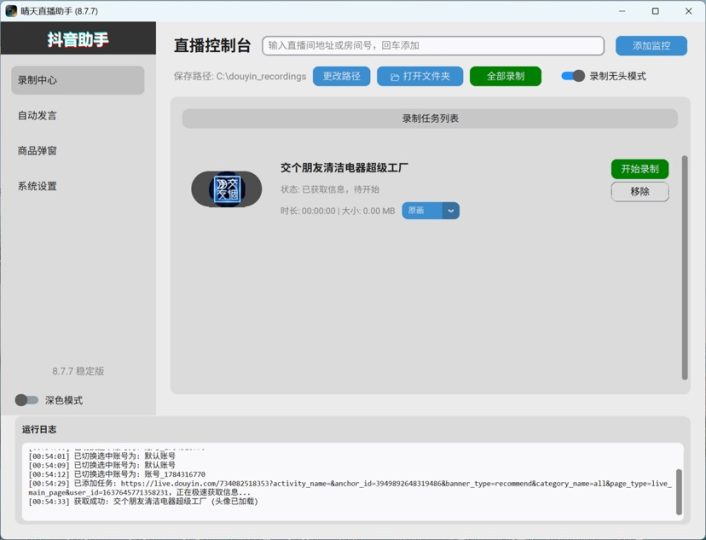The image size is (706, 540).
Task: Remove task with 移除 button
Action: (640, 192)
